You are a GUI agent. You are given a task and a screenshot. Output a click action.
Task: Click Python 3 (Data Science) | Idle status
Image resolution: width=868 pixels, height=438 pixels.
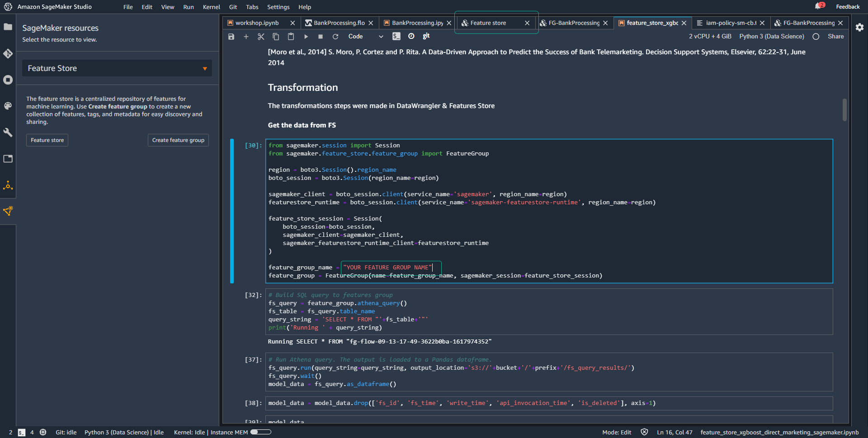(x=124, y=433)
